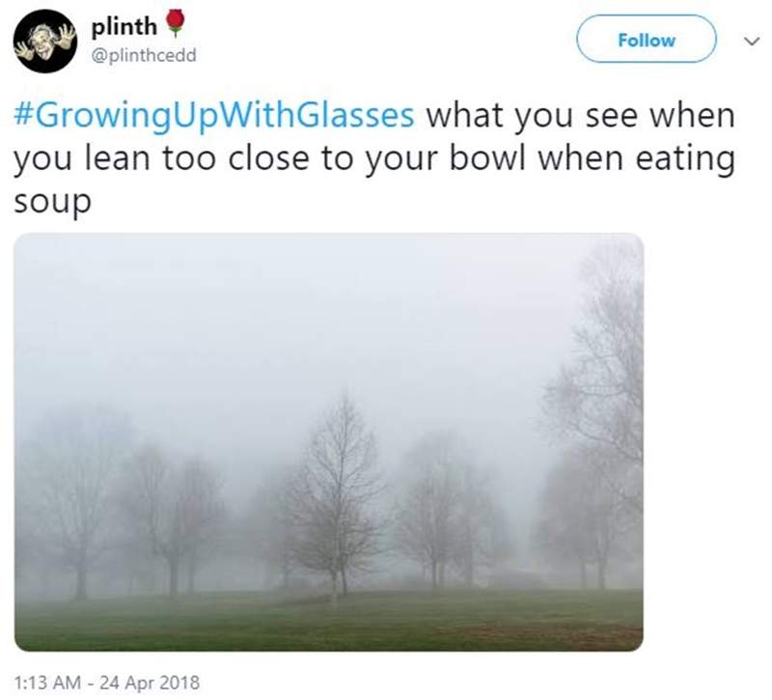Click the 24 Apr 2018 date
Image resolution: width=772 pixels, height=700 pixels.
tap(150, 683)
